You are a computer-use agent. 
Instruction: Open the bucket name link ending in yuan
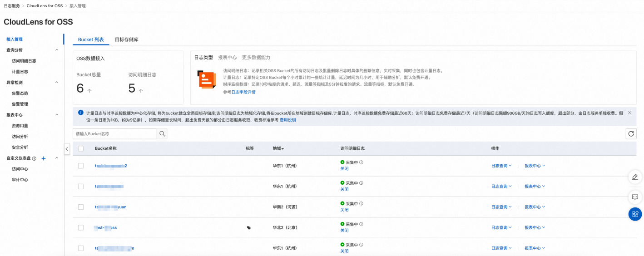point(111,207)
